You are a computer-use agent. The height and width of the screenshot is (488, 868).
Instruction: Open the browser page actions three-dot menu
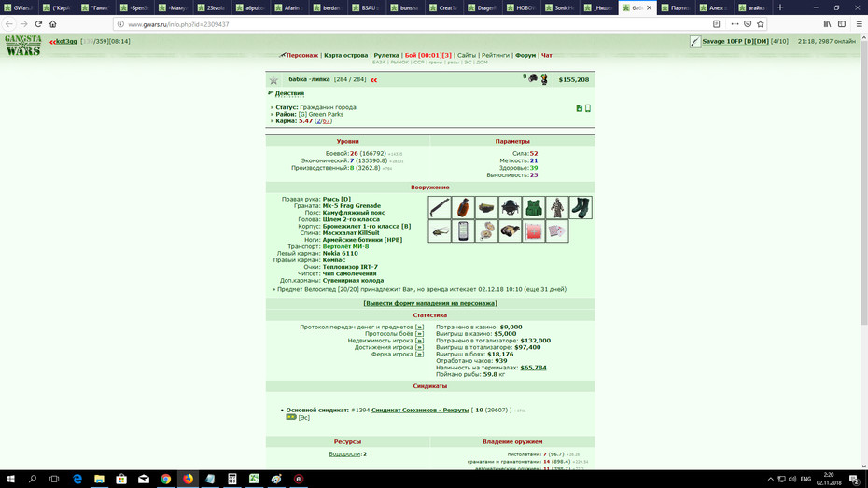tap(735, 23)
